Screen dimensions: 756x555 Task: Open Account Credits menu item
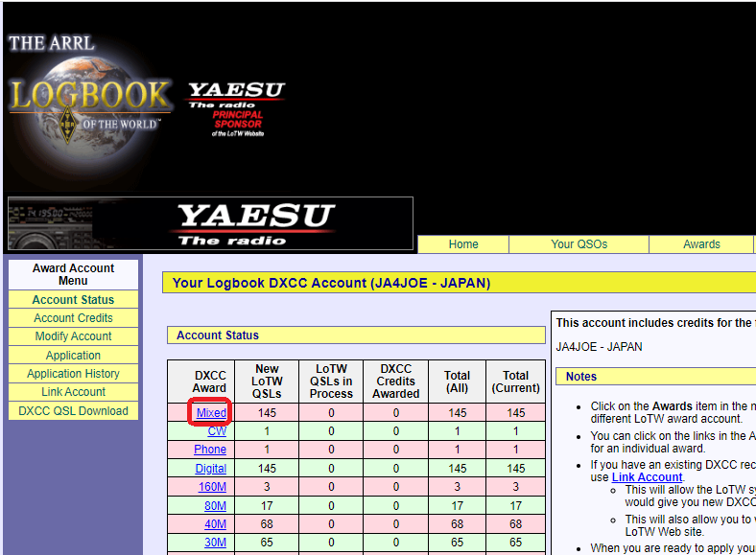[x=73, y=318]
